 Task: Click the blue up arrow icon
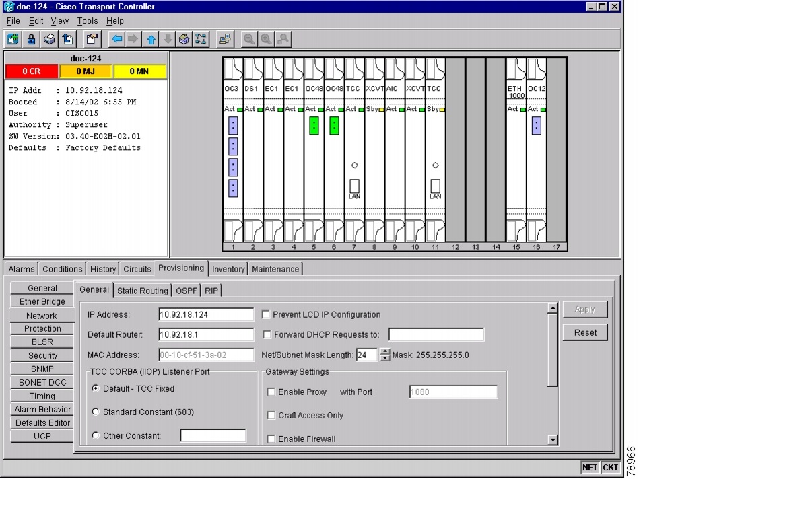point(151,39)
